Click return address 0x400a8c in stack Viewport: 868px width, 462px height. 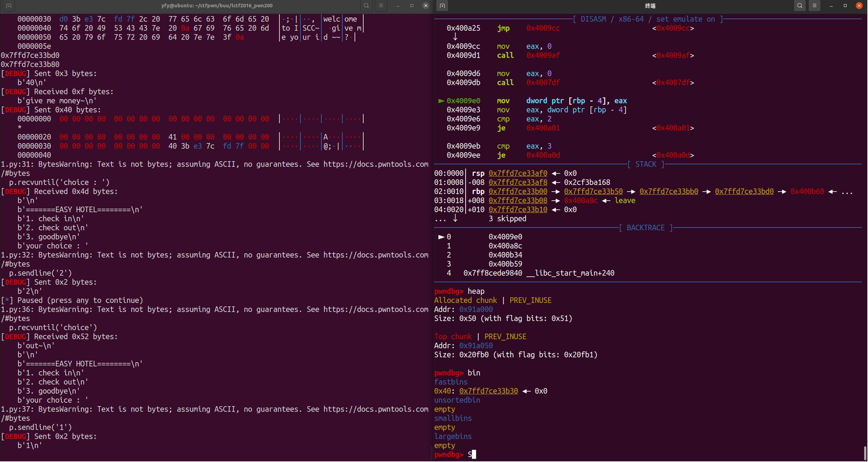click(581, 201)
